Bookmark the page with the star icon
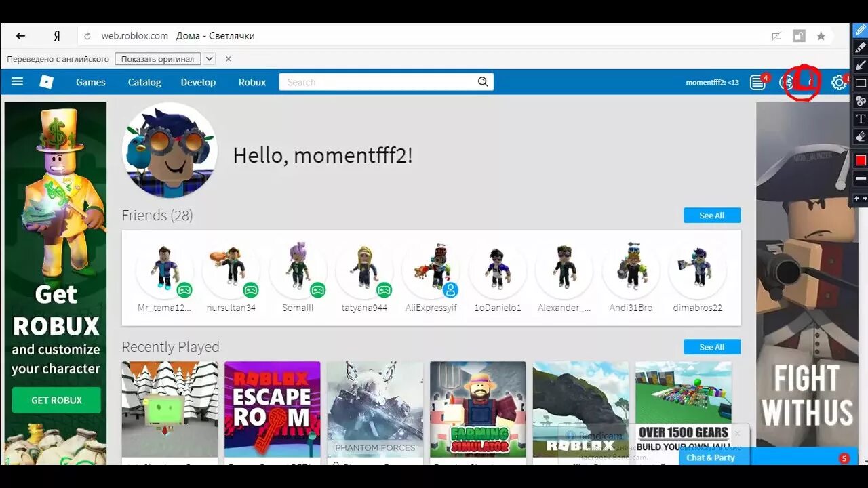Viewport: 868px width, 488px height. click(x=821, y=36)
